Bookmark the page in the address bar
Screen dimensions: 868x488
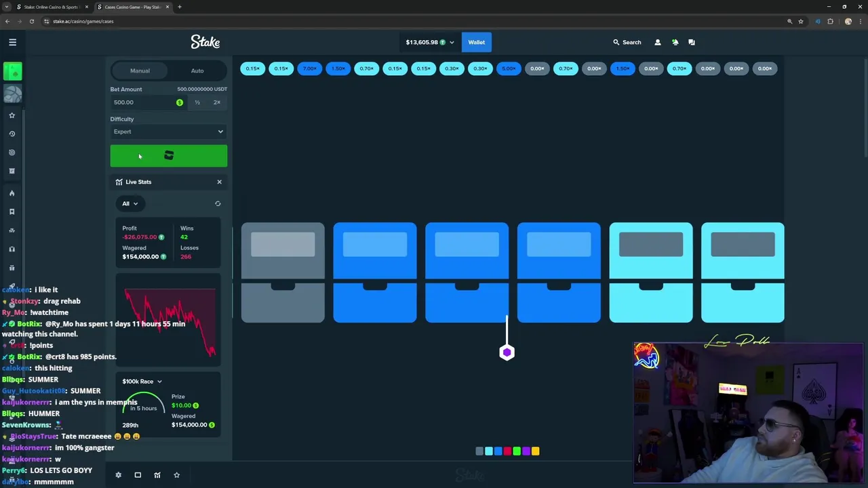801,21
